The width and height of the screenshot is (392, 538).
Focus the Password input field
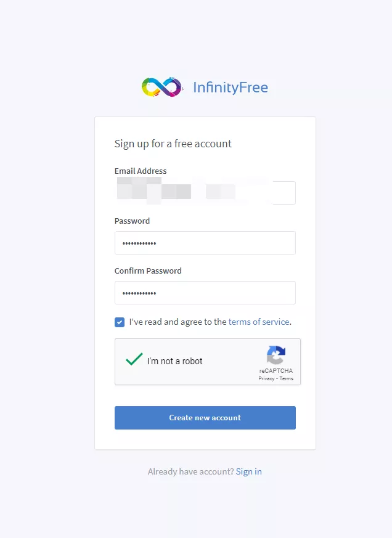point(205,243)
